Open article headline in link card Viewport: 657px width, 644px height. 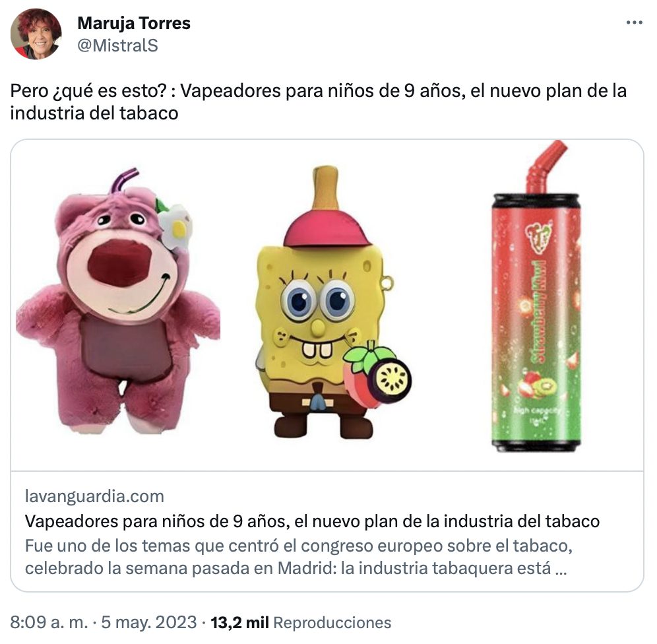tap(312, 521)
